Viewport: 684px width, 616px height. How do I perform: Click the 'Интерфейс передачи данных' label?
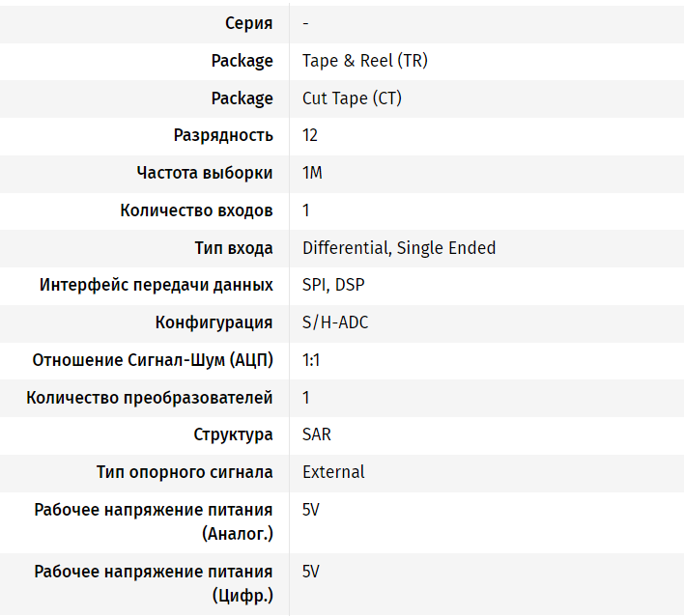(157, 286)
